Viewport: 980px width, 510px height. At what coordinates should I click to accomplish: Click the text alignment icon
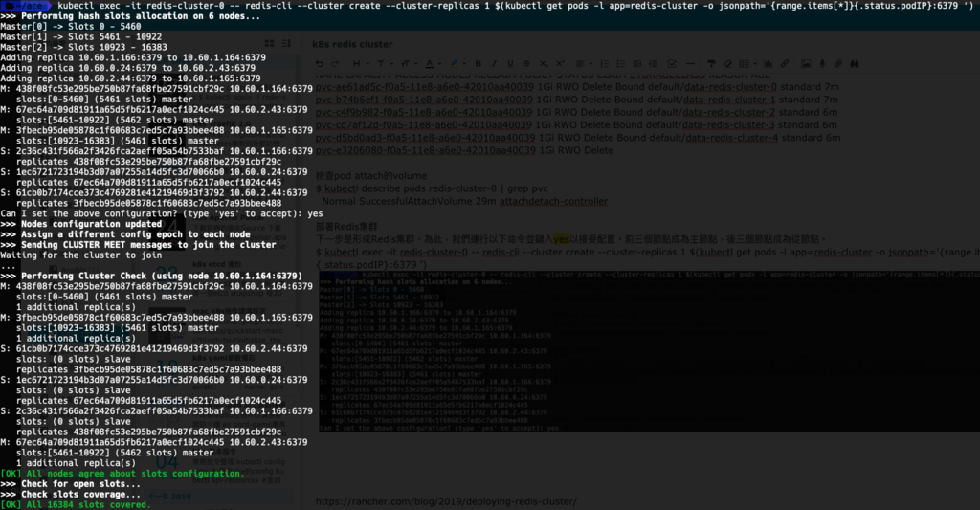pos(581,63)
